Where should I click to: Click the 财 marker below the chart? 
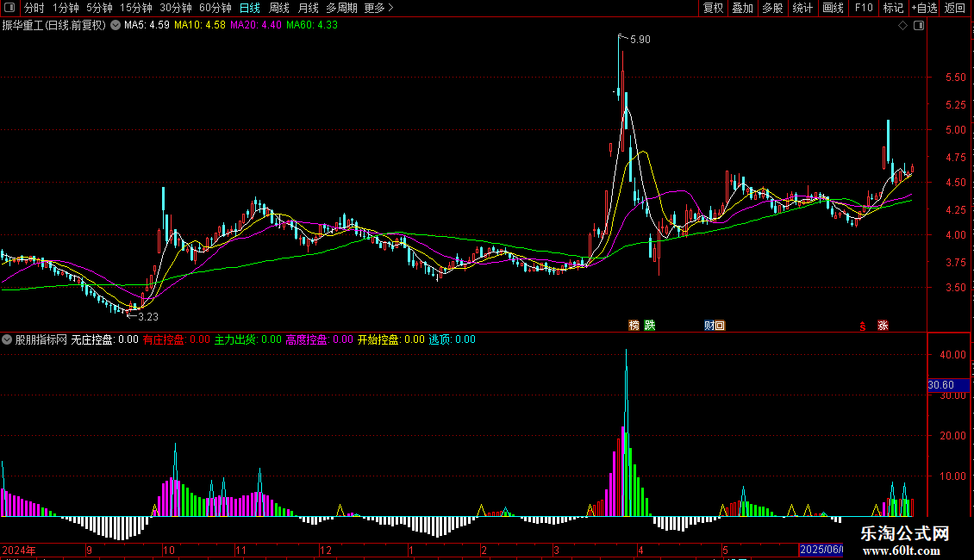[x=709, y=326]
